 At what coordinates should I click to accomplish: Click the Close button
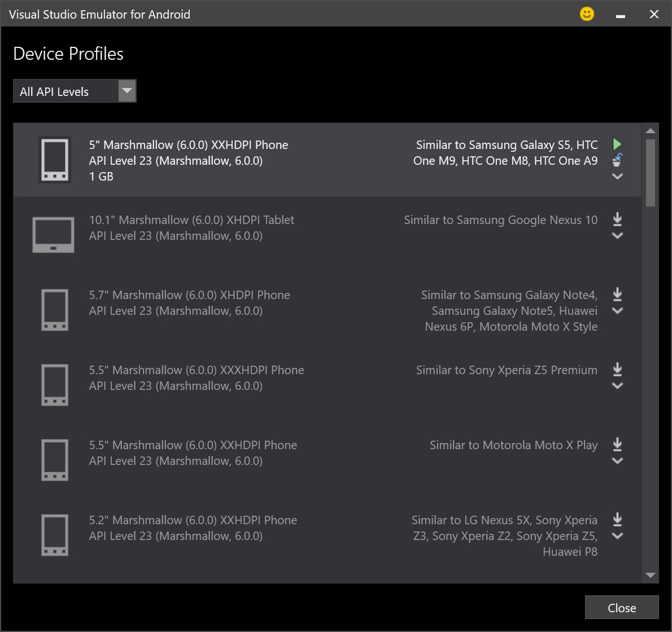coord(621,607)
